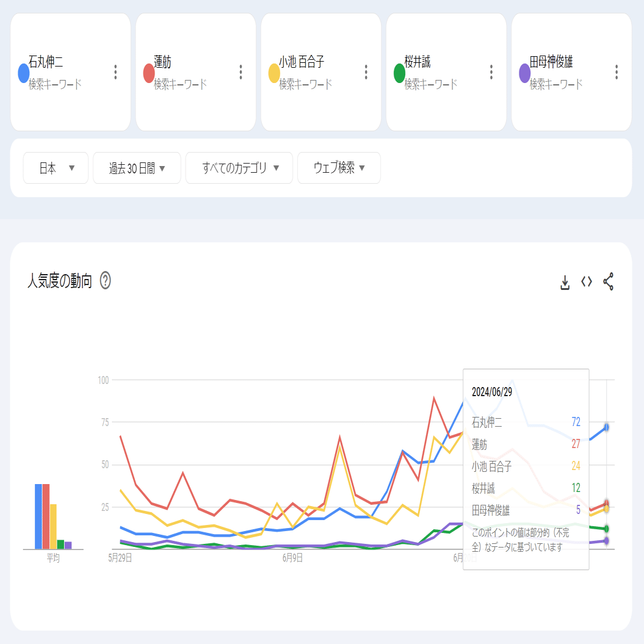
Task: Expand the 過去 30 日間 time range selector
Action: tap(137, 167)
